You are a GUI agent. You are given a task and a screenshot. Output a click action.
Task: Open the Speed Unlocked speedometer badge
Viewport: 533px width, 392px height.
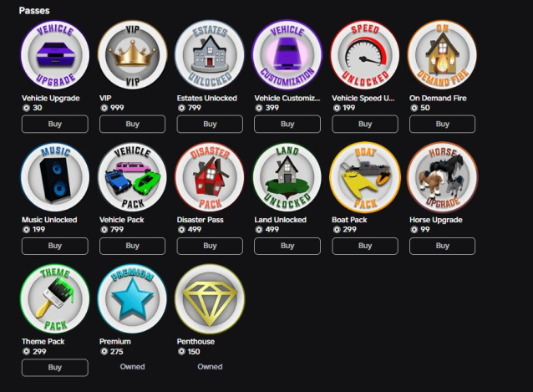(x=365, y=54)
